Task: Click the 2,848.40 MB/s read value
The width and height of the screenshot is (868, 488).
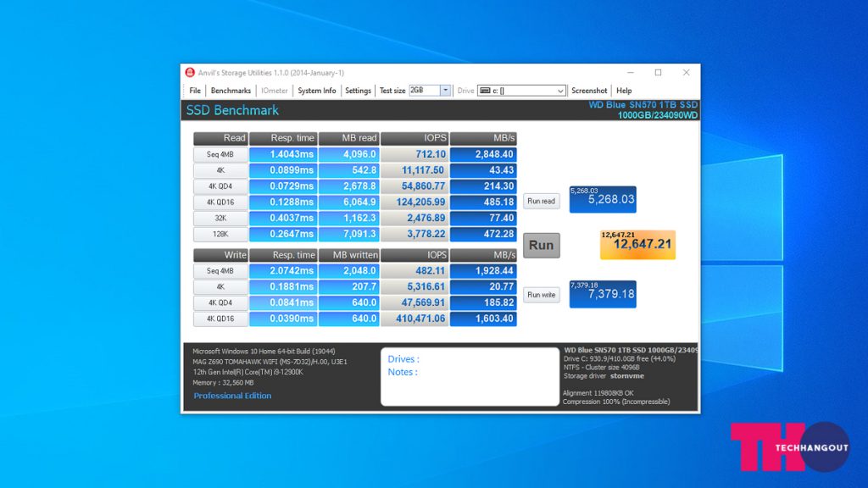Action: (483, 154)
